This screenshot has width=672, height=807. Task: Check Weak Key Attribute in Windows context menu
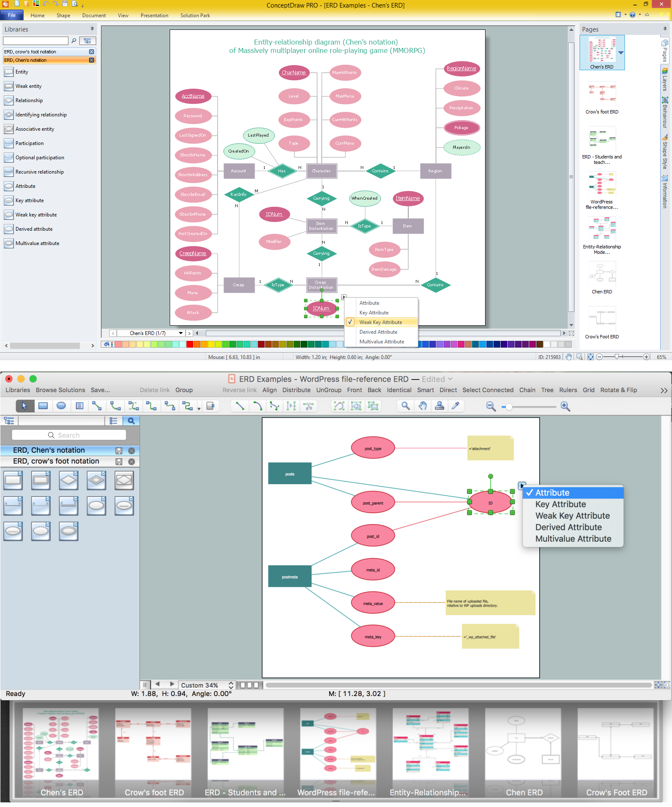point(381,322)
